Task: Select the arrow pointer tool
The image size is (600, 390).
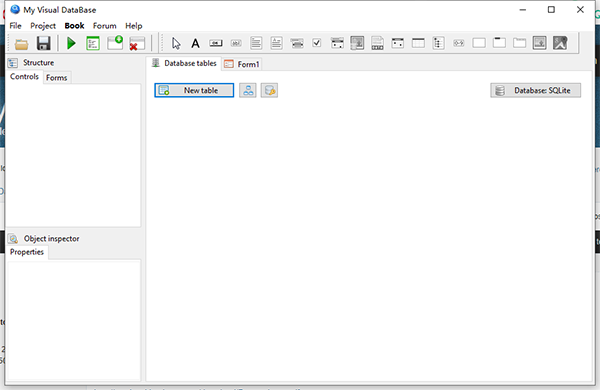Action: click(x=176, y=43)
